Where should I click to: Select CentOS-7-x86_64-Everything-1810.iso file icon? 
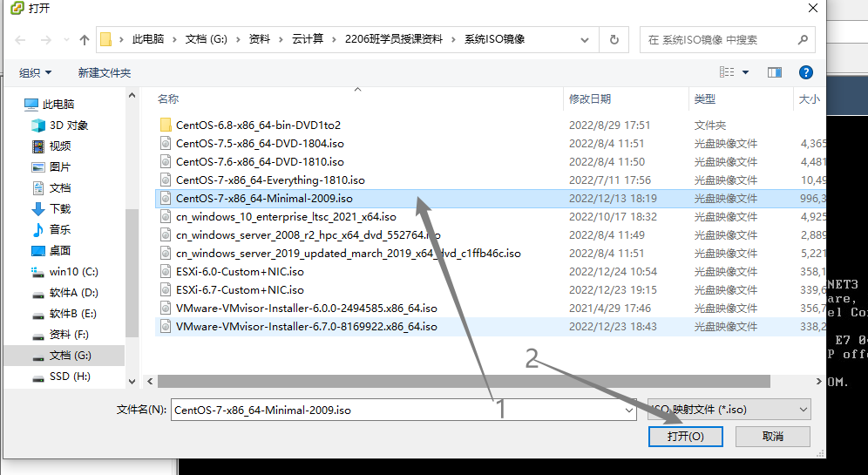165,180
